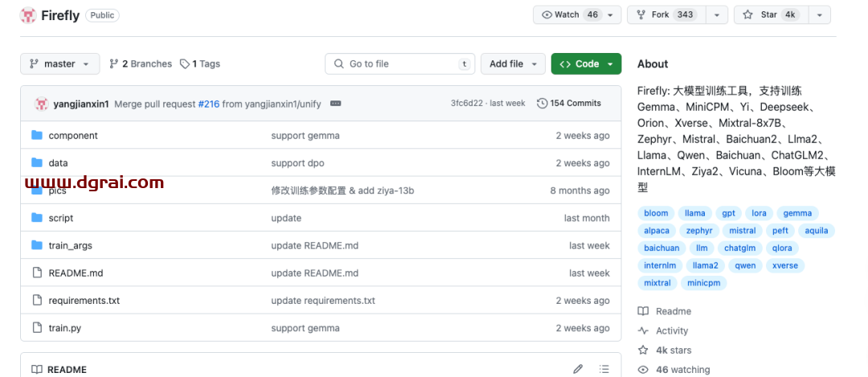Image resolution: width=868 pixels, height=377 pixels.
Task: Expand the Fork options dropdown arrow
Action: point(718,15)
